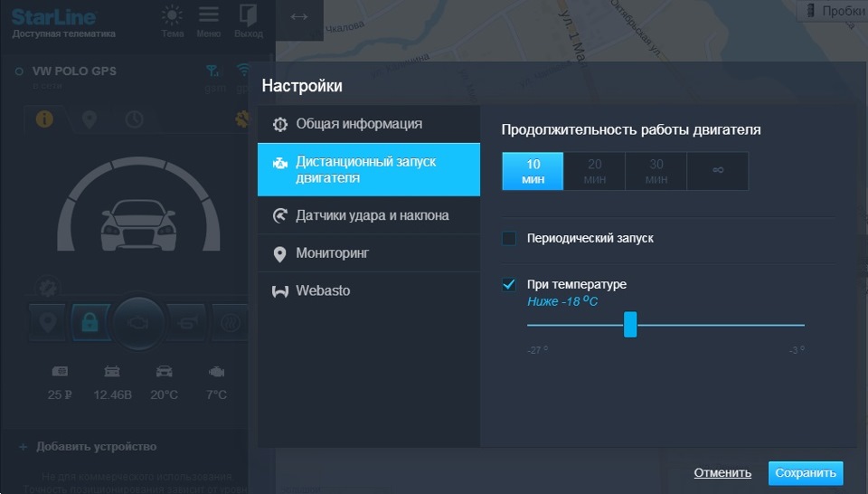Click the balance 25 ₽ indicator
The image size is (868, 494).
60,384
